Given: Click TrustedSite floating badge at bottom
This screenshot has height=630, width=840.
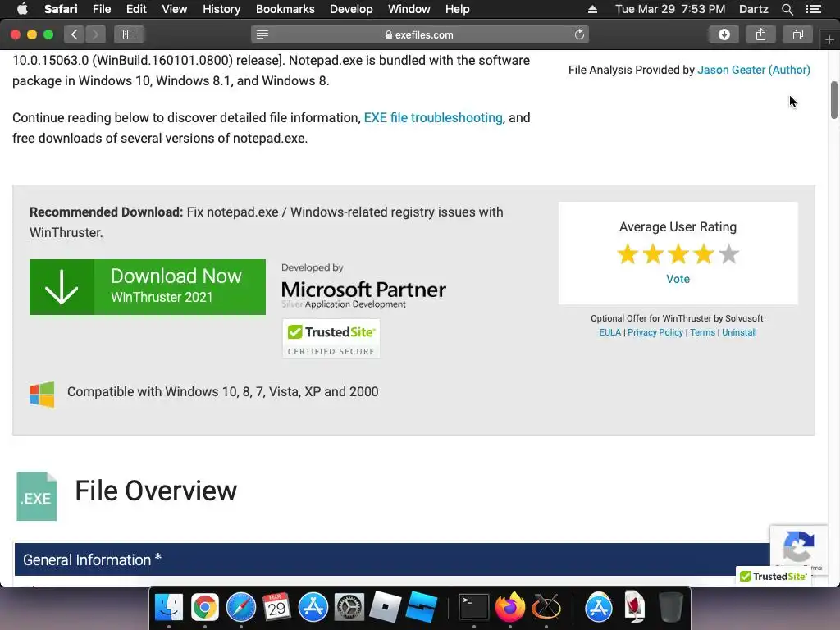Looking at the screenshot, I should (x=773, y=577).
